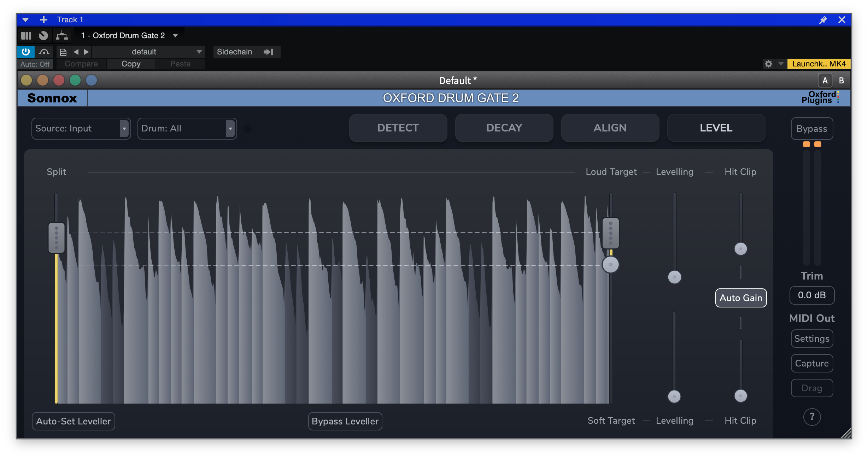This screenshot has height=458, width=868.
Task: Open the gear settings icon near Launchkey
Action: pyautogui.click(x=769, y=64)
